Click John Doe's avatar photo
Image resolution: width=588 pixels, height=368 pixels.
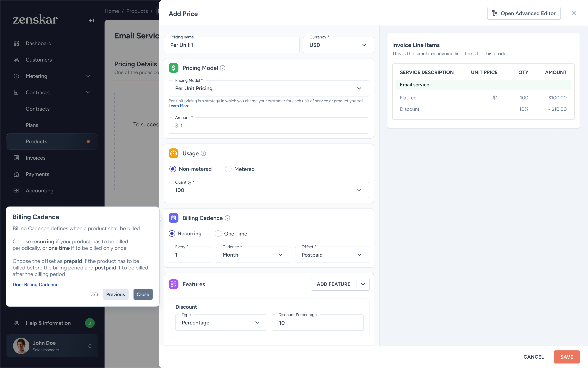(x=21, y=346)
